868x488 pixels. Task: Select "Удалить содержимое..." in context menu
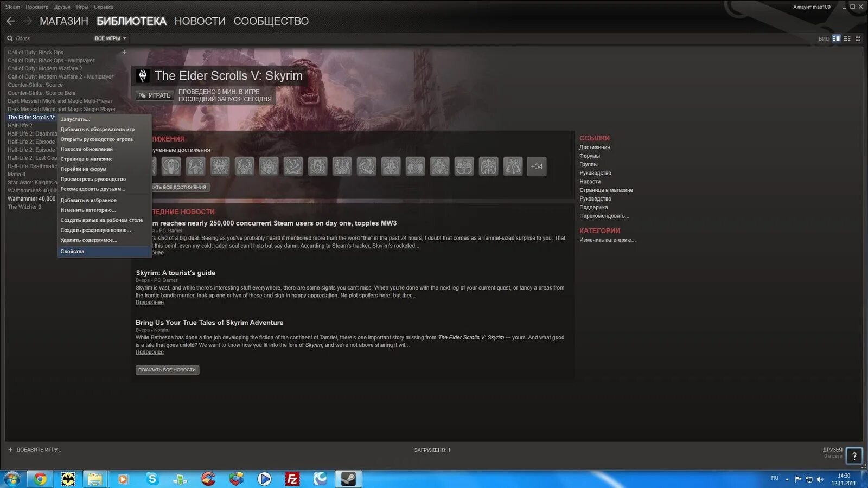[x=104, y=240]
